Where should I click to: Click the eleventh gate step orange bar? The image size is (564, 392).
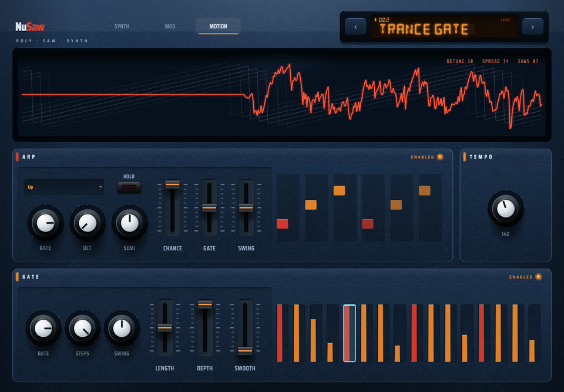[x=448, y=333]
